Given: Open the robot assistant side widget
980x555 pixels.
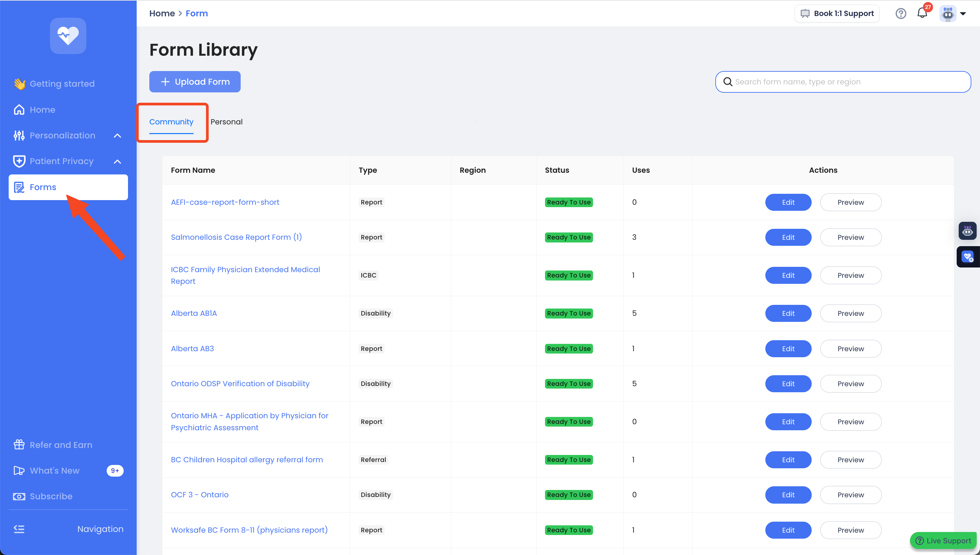Looking at the screenshot, I should point(967,230).
